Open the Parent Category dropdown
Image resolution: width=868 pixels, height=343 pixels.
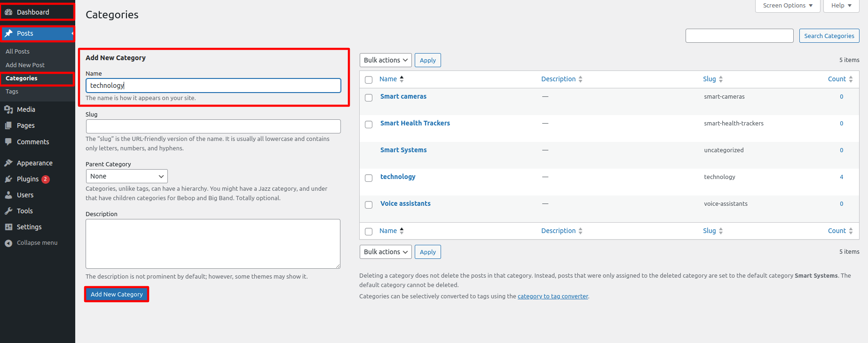pos(126,176)
